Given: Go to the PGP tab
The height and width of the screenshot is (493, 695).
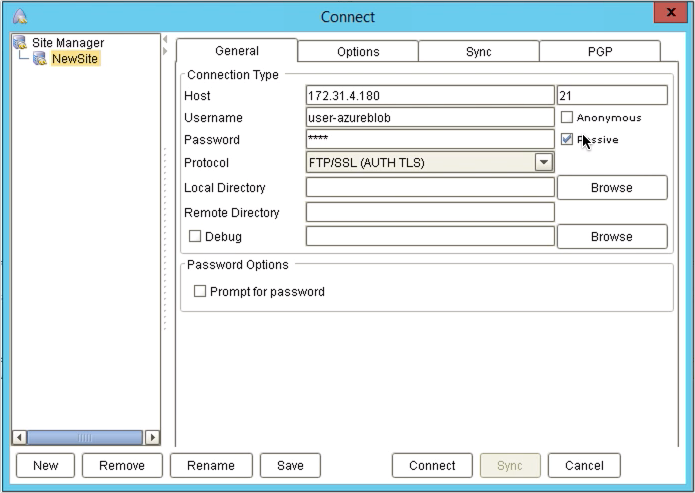Looking at the screenshot, I should pos(599,52).
